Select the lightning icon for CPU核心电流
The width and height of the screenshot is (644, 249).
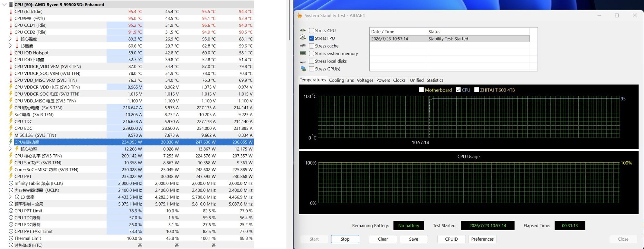pos(11,108)
